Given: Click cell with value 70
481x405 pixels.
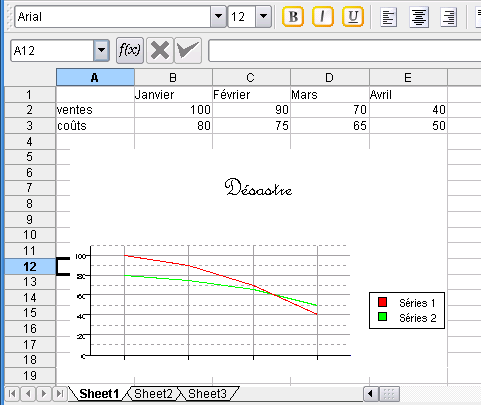Looking at the screenshot, I should (330, 110).
